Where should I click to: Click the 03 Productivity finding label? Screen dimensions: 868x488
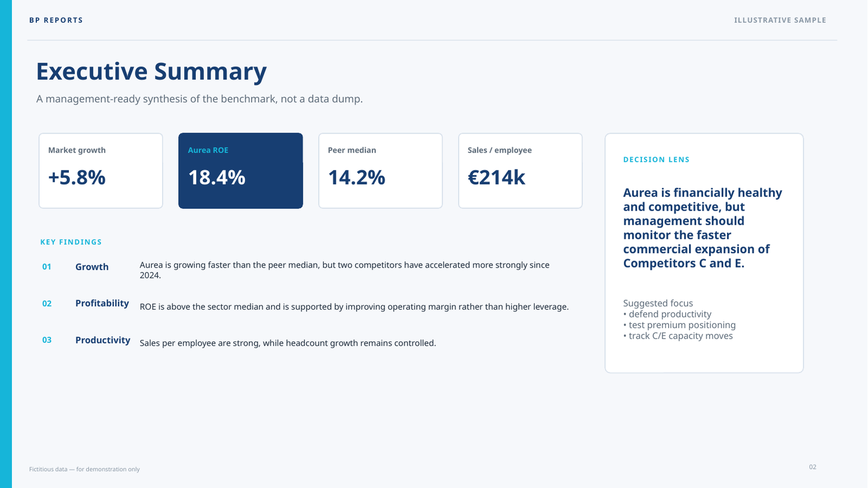(x=86, y=340)
